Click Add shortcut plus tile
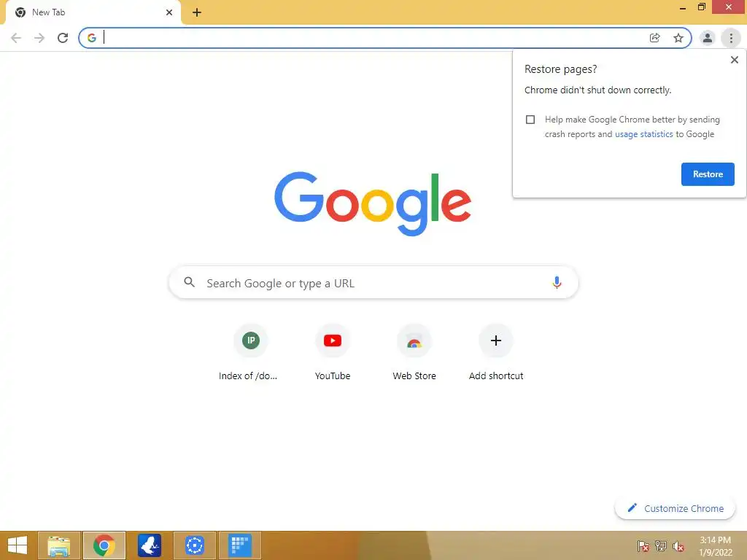Viewport: 747px width, 560px height. pos(495,351)
